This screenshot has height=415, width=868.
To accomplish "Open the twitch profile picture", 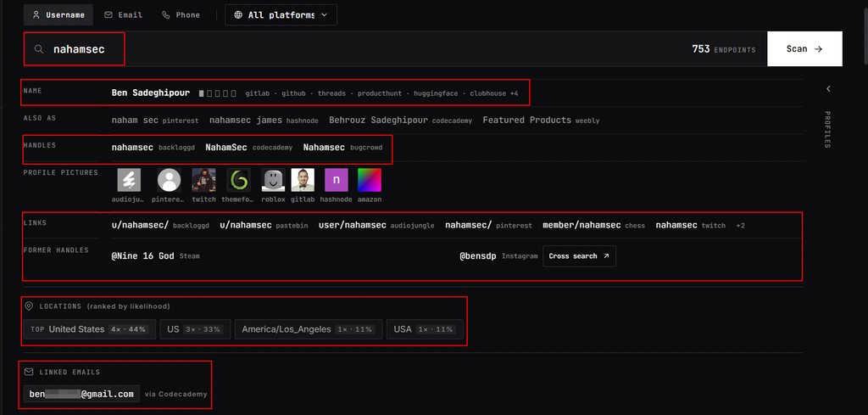I will point(203,180).
